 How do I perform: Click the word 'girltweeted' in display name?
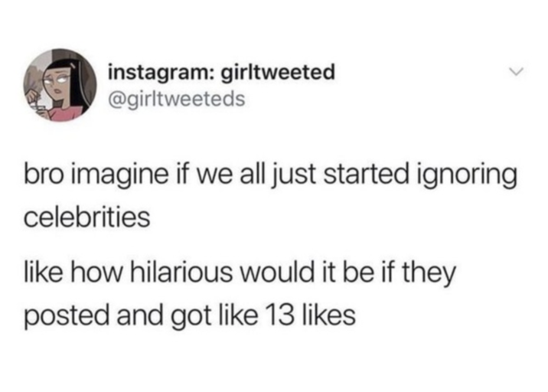tap(279, 72)
